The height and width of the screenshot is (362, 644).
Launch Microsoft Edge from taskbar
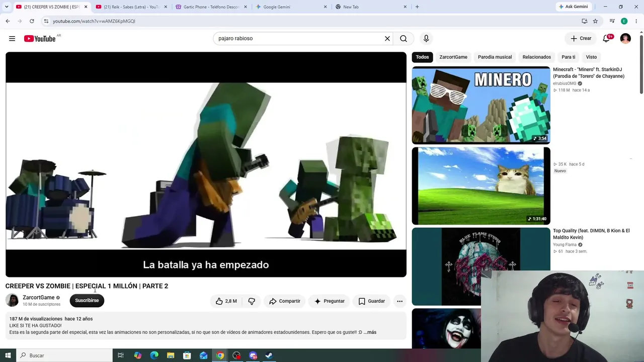tap(154, 355)
